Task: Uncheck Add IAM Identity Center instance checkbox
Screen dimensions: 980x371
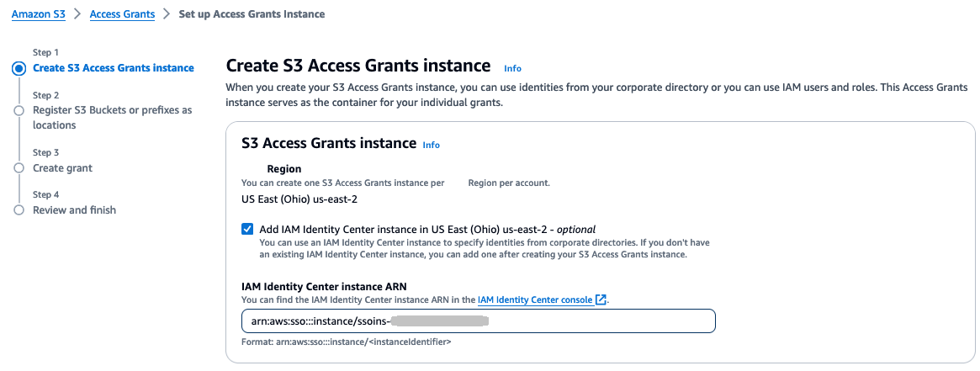Action: 247,229
